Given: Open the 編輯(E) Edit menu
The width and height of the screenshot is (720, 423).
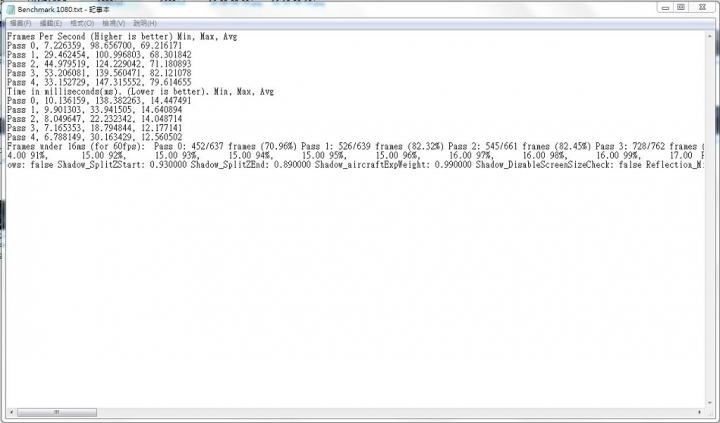Looking at the screenshot, I should click(51, 23).
